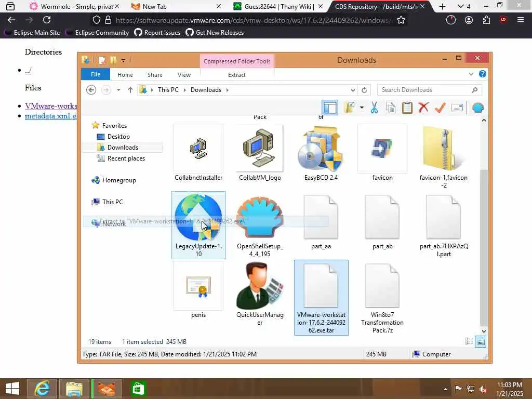Switch to the Home ribbon tab
The image size is (532, 399).
pyautogui.click(x=125, y=75)
